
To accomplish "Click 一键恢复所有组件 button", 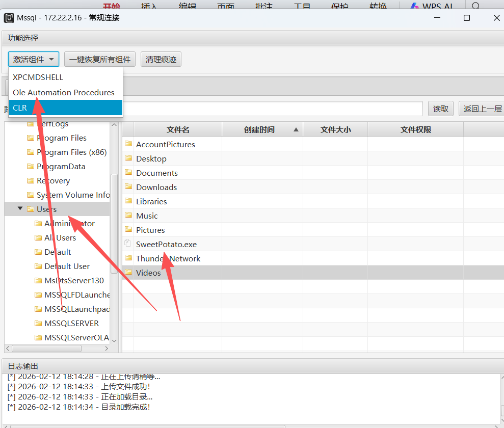I will click(x=100, y=59).
